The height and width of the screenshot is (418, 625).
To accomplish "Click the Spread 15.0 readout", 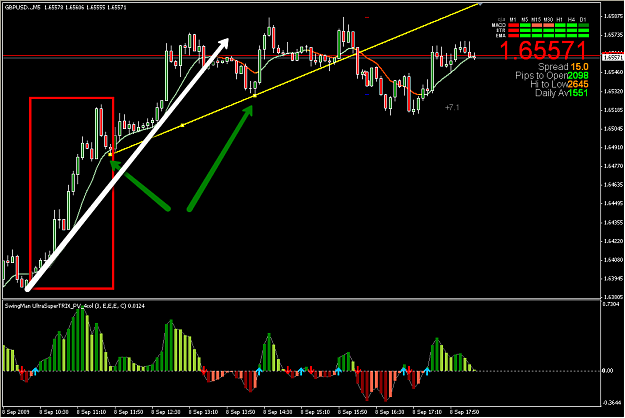I will (563, 67).
